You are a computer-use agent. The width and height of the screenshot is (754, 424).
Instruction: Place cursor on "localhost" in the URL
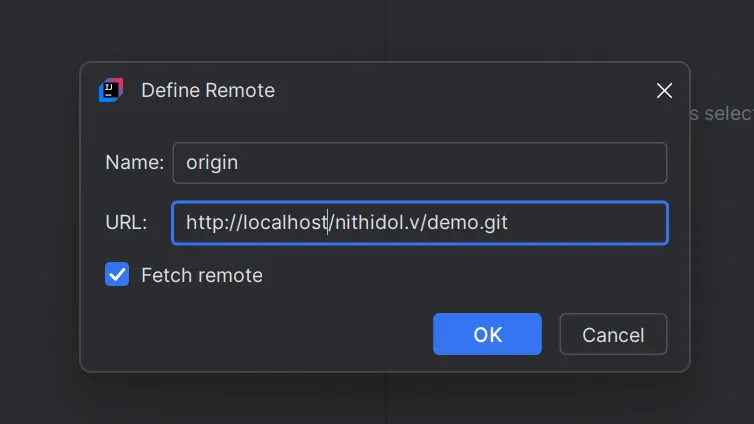(287, 223)
